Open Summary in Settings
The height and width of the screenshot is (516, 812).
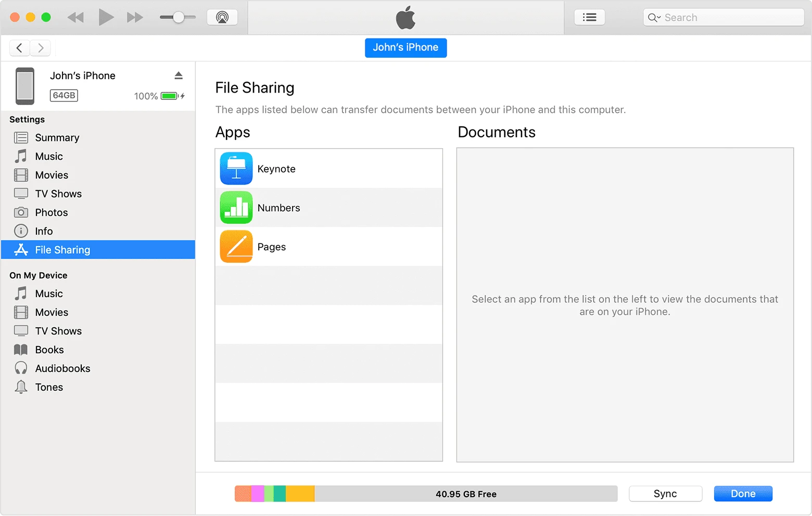98,138
